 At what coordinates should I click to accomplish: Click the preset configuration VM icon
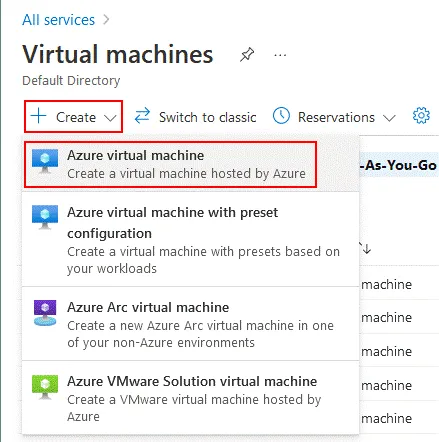[x=45, y=218]
